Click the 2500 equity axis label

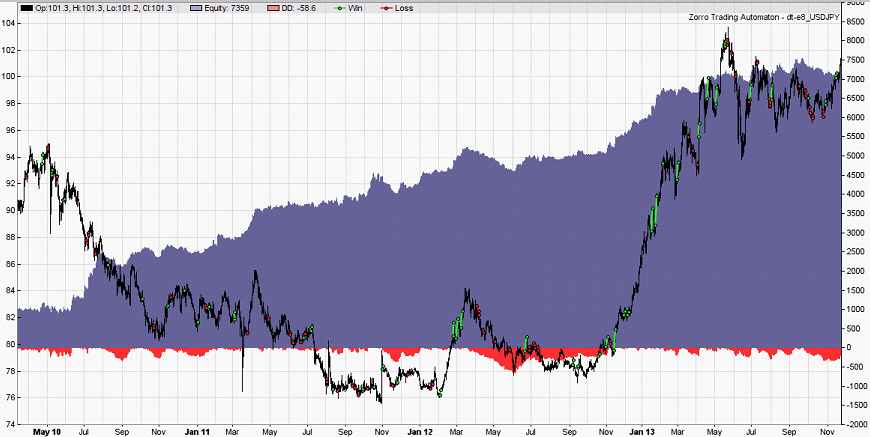click(855, 252)
